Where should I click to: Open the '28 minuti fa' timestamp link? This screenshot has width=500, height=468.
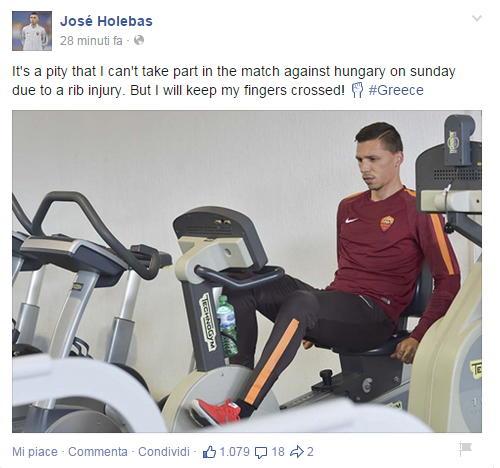click(x=91, y=41)
